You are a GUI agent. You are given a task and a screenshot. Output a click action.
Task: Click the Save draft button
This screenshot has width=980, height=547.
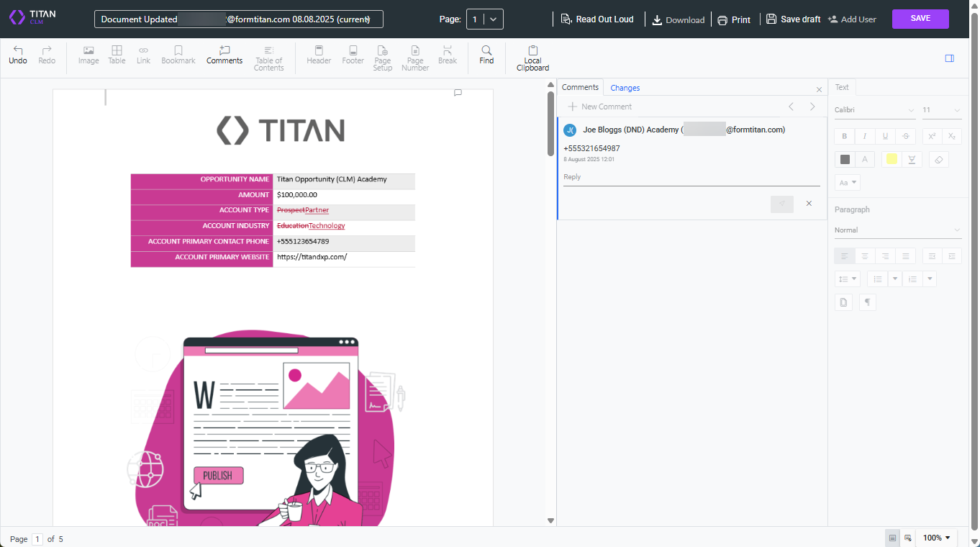point(793,19)
